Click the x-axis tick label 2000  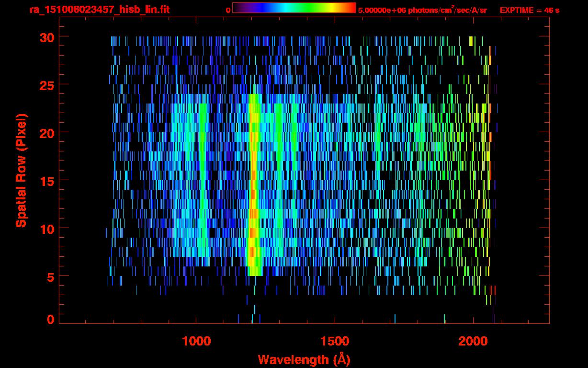(473, 341)
